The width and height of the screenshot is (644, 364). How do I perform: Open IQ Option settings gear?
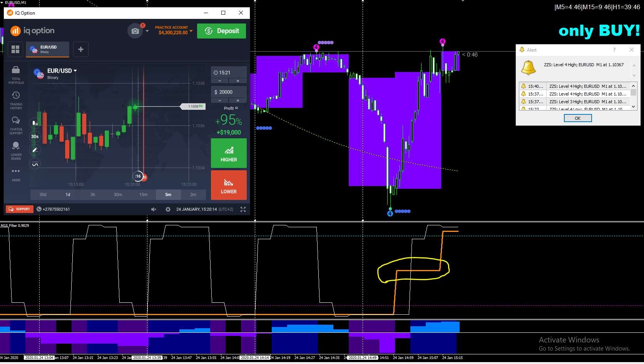click(168, 209)
